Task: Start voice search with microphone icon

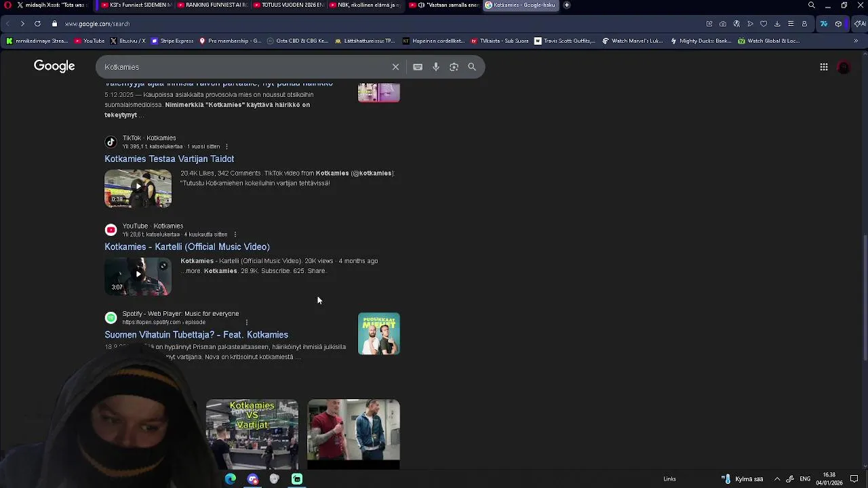Action: pyautogui.click(x=436, y=67)
